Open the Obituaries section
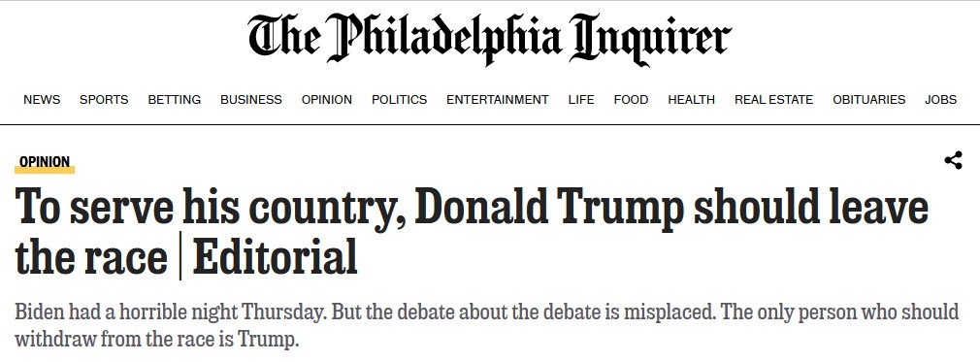The width and height of the screenshot is (980, 362). tap(868, 99)
